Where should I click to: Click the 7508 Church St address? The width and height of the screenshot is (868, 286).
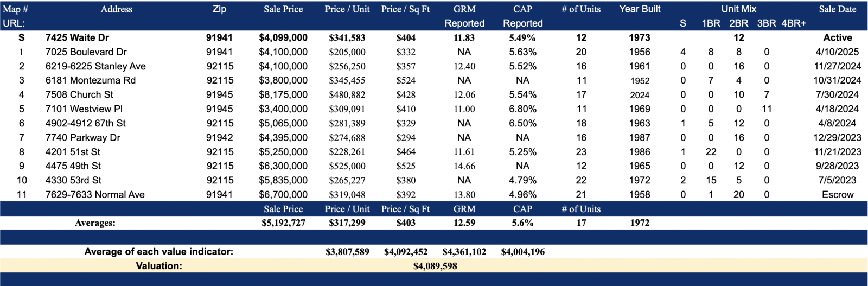click(79, 94)
